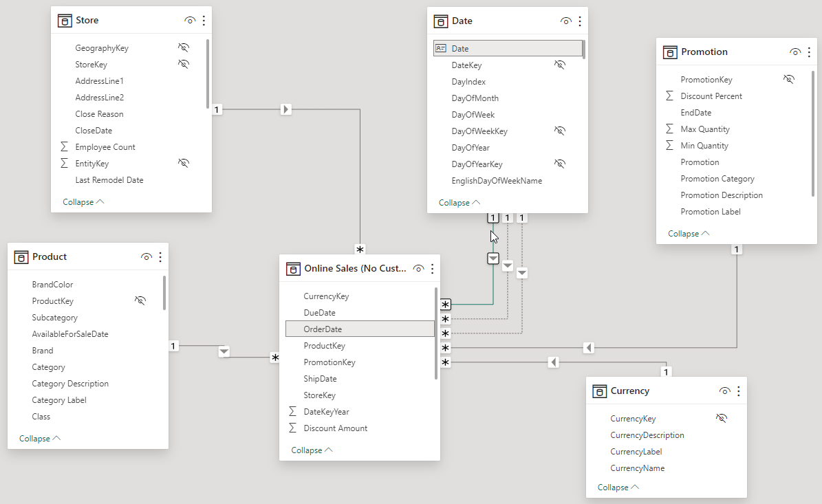Toggle Promotion table visibility eye in header

pyautogui.click(x=795, y=52)
